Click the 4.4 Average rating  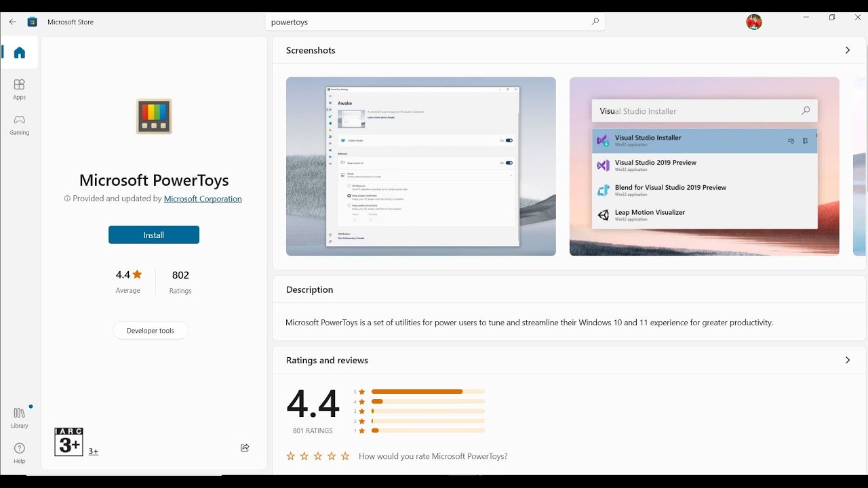click(128, 281)
